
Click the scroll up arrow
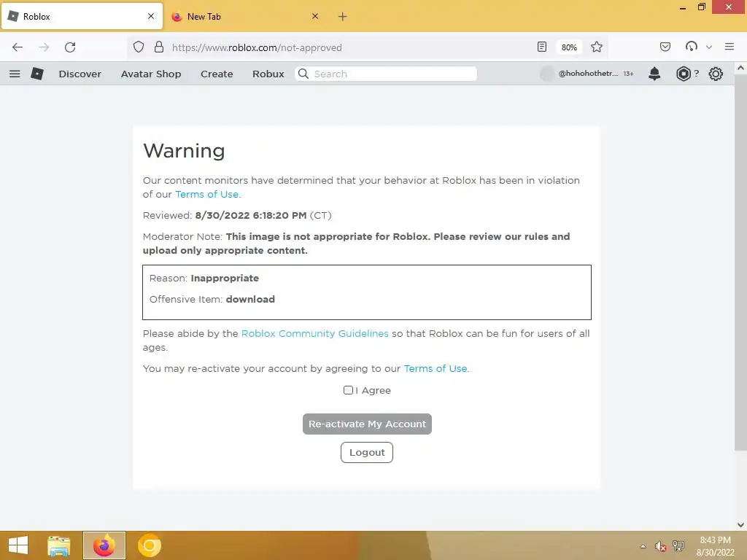pyautogui.click(x=740, y=68)
